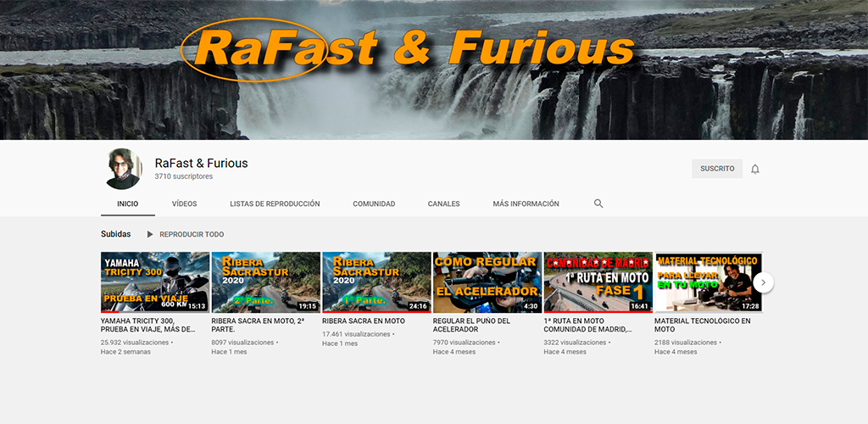868x424 pixels.
Task: Open the Vídeos tab
Action: tap(184, 204)
